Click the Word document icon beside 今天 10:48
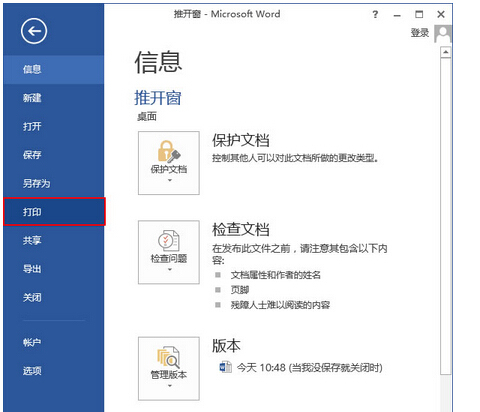 pyautogui.click(x=225, y=367)
